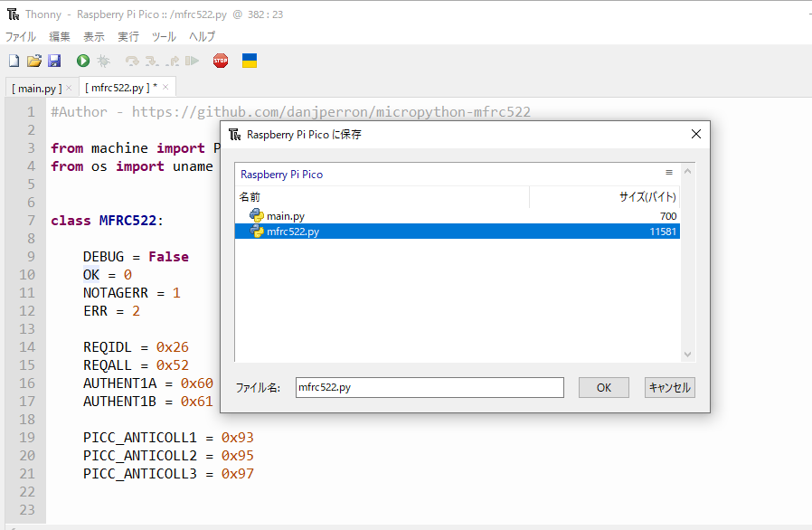Click the ファイル名 input field

click(x=430, y=387)
